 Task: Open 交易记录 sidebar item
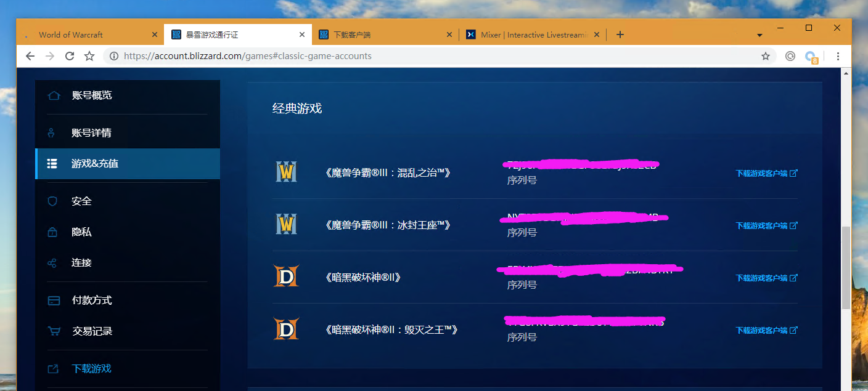(x=128, y=331)
